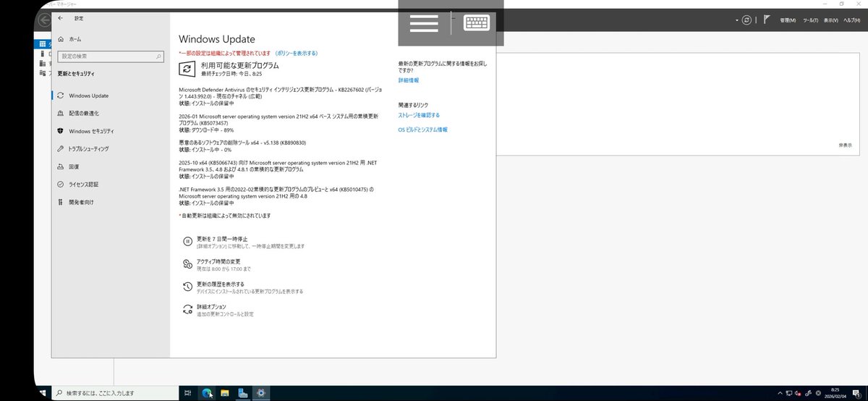Screen dimensions: 868x401
Task: Click the history icon beside 更新の履歴を表示する
Action: click(x=187, y=287)
